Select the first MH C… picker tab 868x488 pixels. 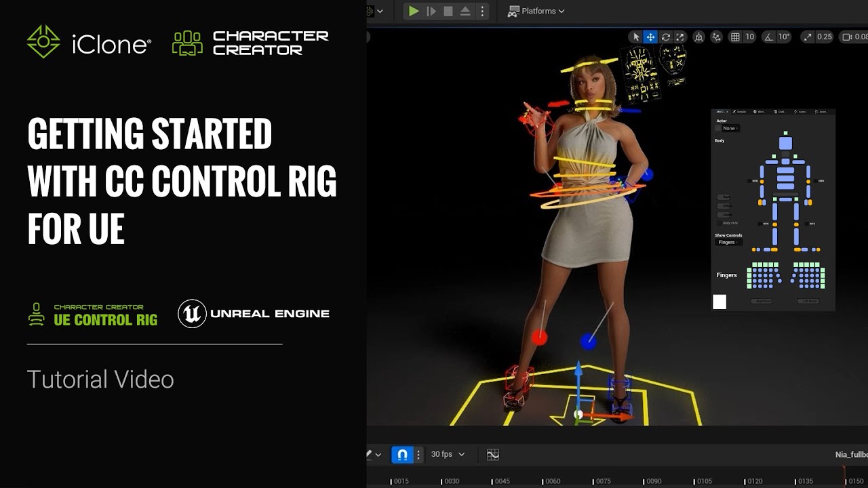point(722,112)
